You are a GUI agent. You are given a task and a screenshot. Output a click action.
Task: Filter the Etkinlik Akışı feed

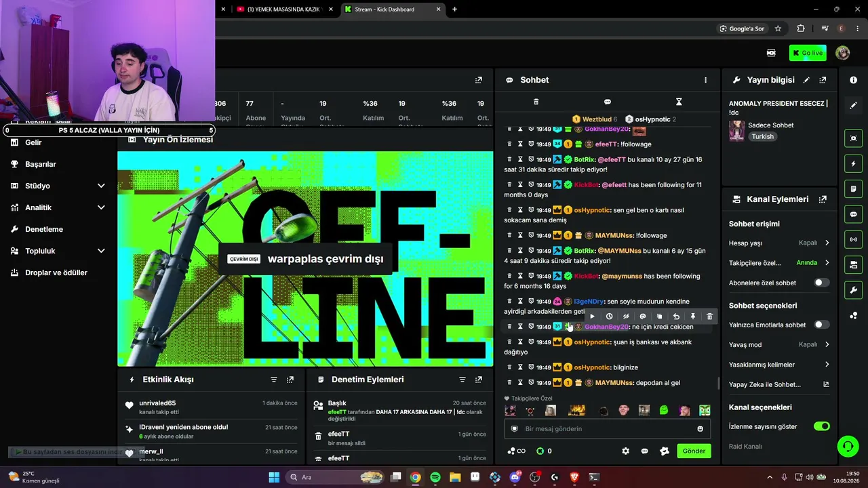[x=274, y=380]
